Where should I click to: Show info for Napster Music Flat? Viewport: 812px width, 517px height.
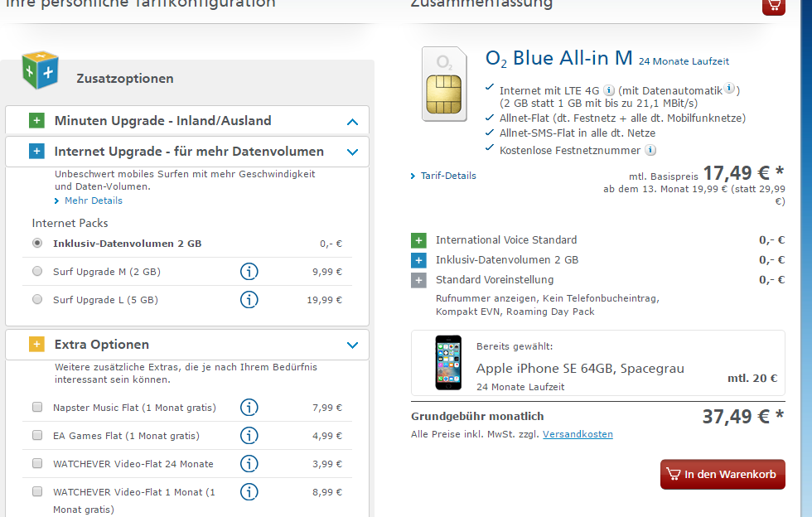coord(249,407)
